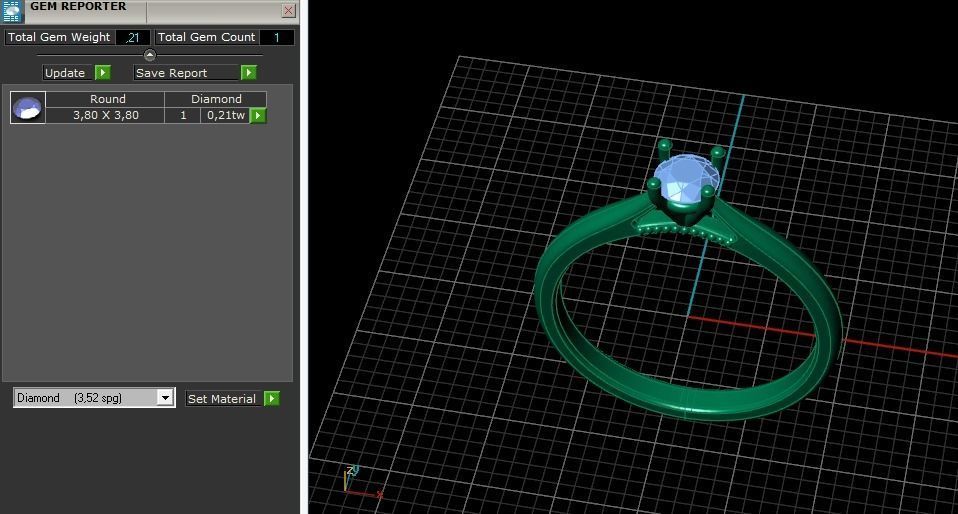Click the 0,21tw weight cell
The width and height of the screenshot is (958, 514).
[x=225, y=115]
